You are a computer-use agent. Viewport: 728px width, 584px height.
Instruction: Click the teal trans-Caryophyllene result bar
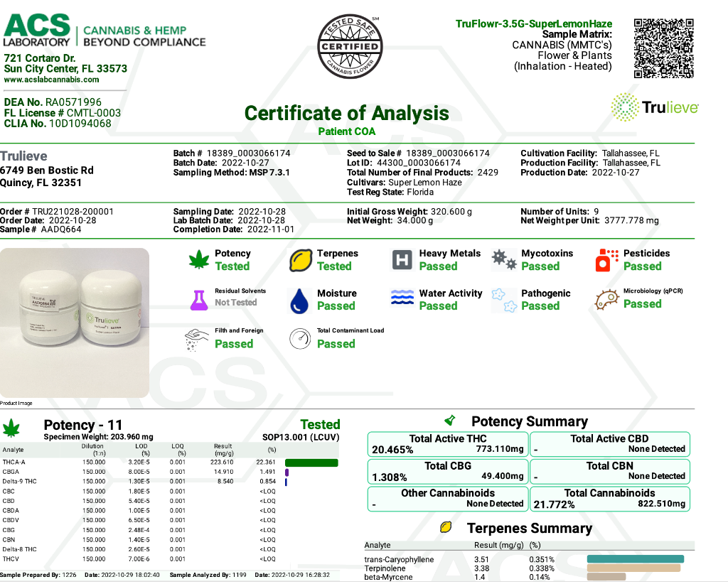click(635, 559)
